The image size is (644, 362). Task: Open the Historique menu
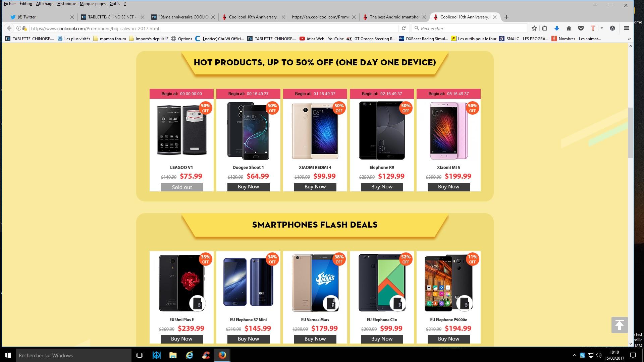[66, 4]
